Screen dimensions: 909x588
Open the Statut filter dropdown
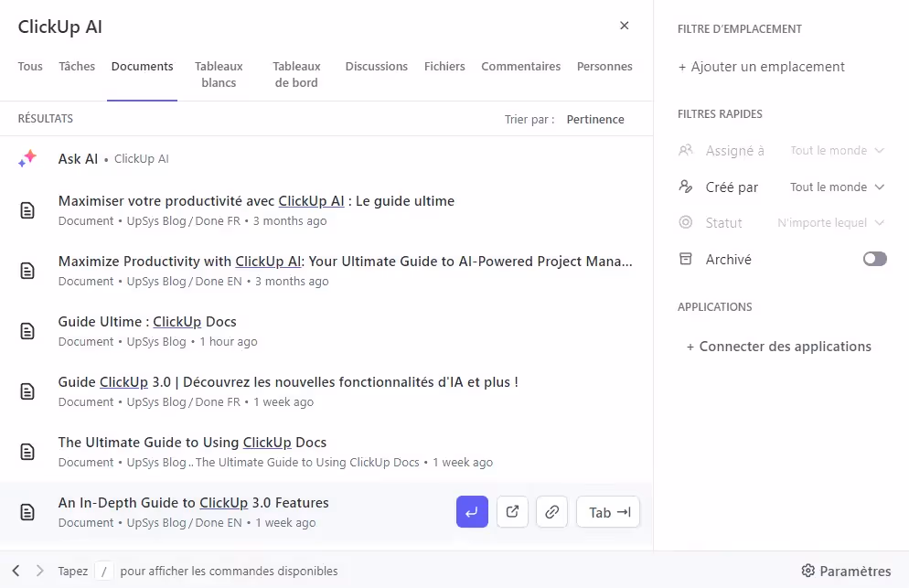(x=830, y=223)
